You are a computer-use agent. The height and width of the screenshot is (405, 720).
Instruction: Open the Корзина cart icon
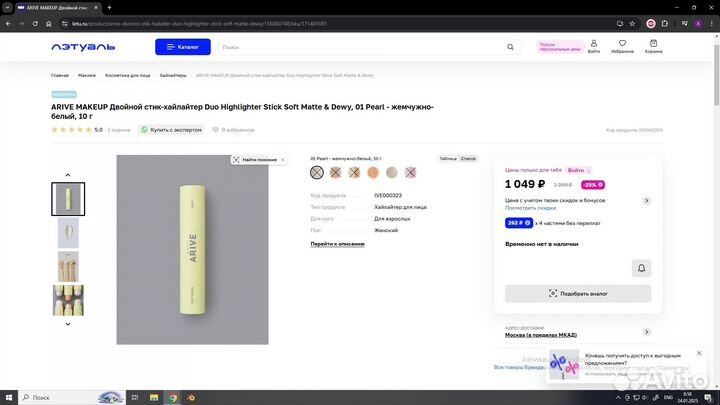pos(653,46)
